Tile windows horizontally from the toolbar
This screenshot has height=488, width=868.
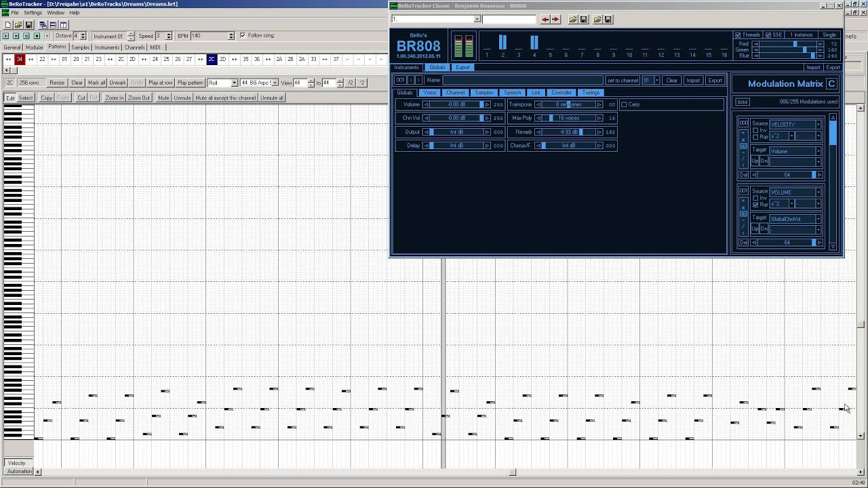[x=53, y=25]
